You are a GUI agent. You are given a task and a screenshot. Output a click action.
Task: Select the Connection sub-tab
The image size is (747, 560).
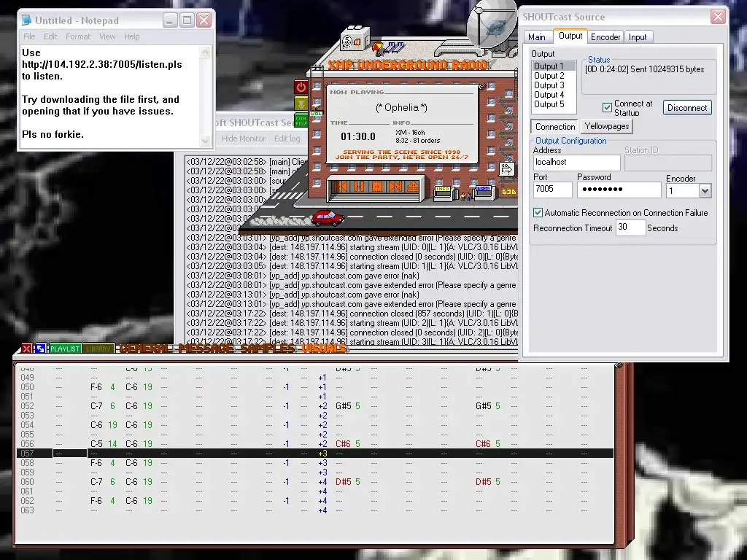(554, 127)
